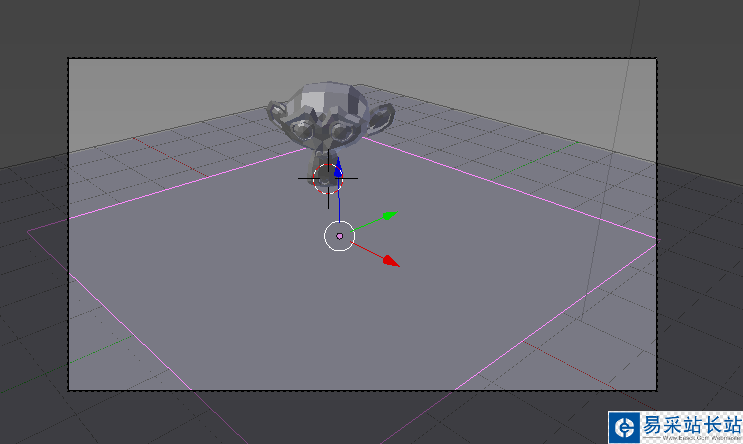The width and height of the screenshot is (743, 444).
Task: Click the green Y-axis manipulator arrow
Action: coord(390,216)
